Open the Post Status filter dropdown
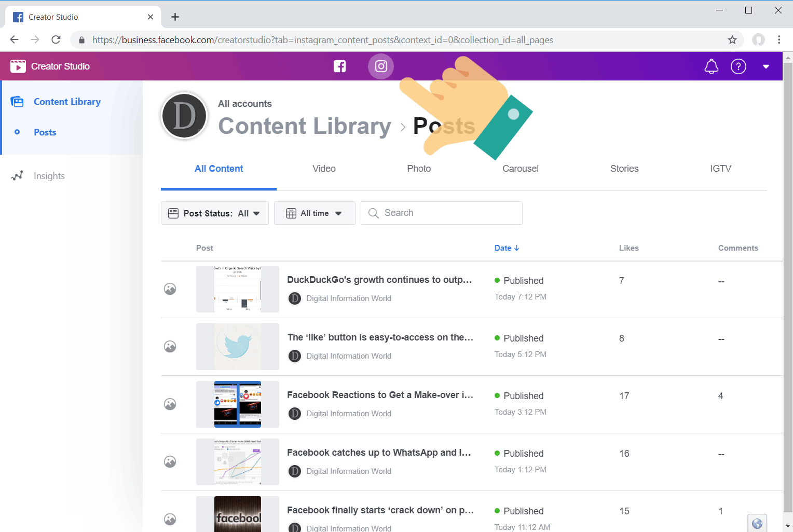Screen dimensions: 793x532 pyautogui.click(x=215, y=213)
